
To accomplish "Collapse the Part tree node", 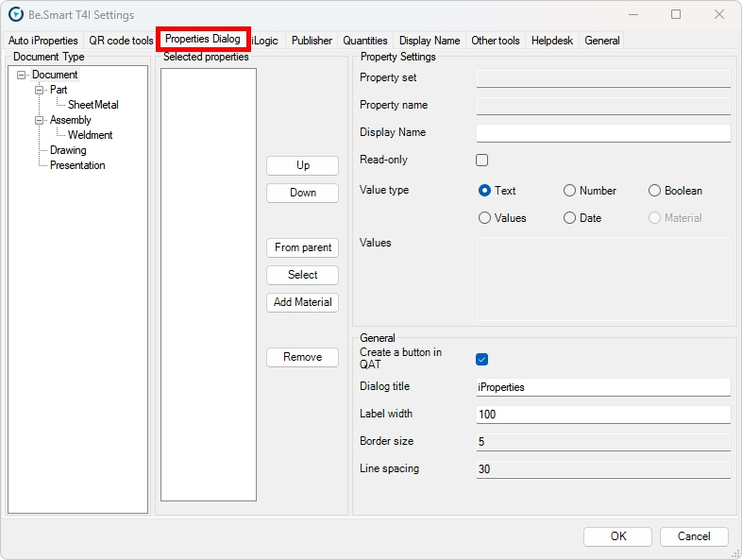I will tap(40, 90).
